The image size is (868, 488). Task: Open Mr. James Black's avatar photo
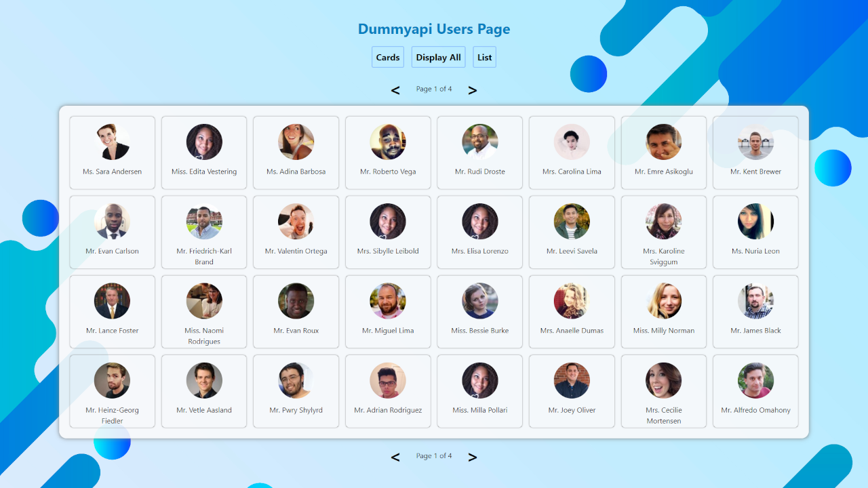click(x=755, y=301)
